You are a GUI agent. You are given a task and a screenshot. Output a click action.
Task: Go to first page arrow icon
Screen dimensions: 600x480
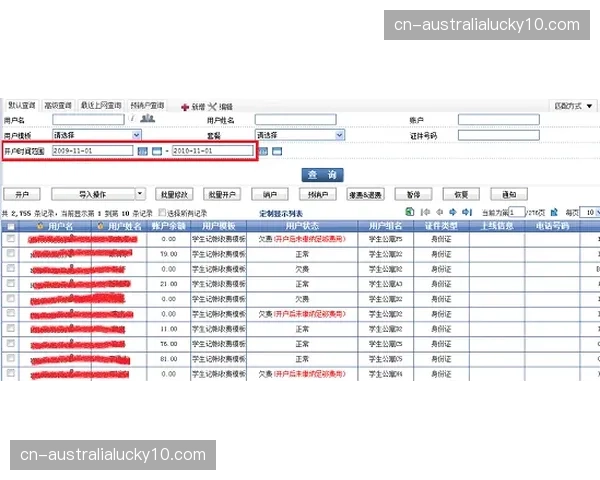[x=425, y=212]
